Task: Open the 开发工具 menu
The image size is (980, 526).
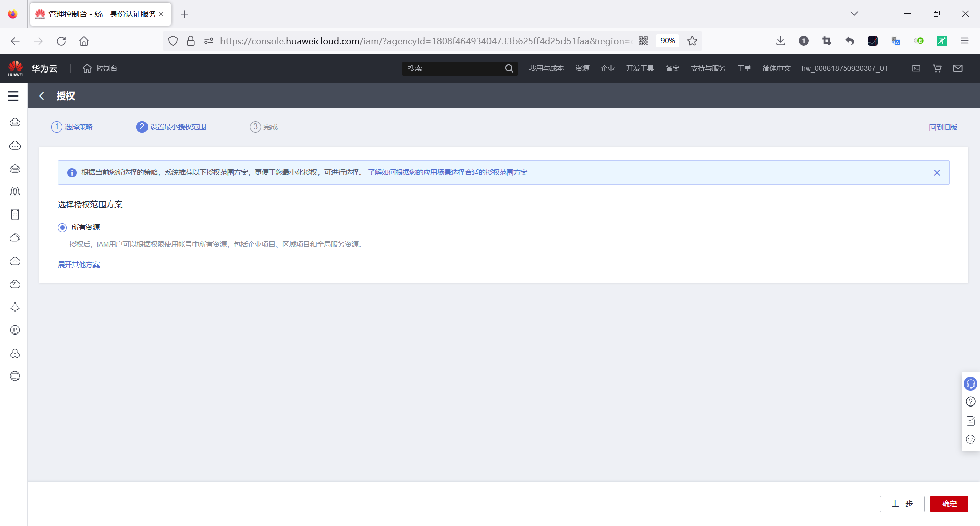Action: click(640, 68)
